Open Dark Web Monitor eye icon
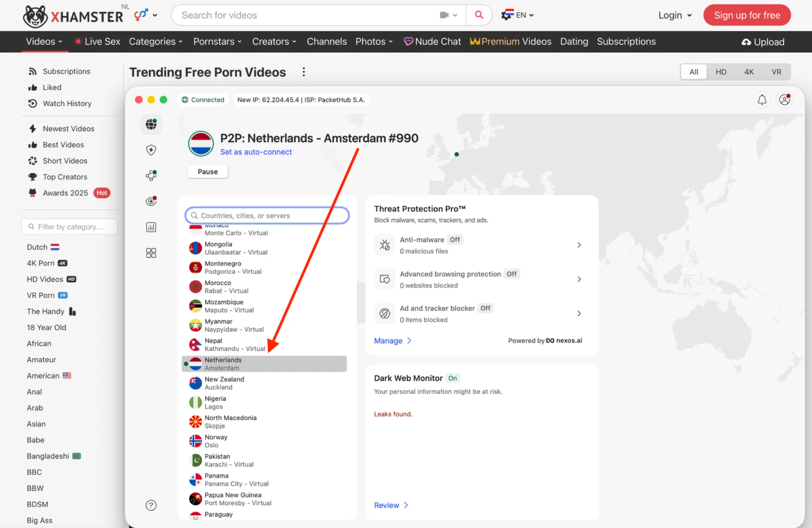This screenshot has height=528, width=812. [151, 201]
